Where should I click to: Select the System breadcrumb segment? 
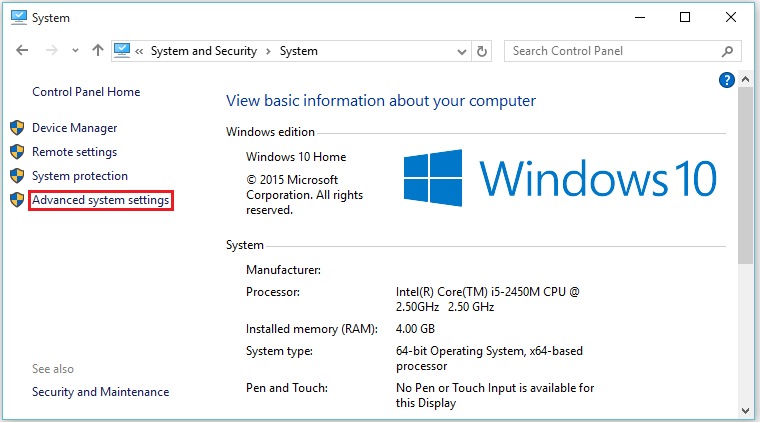point(299,51)
